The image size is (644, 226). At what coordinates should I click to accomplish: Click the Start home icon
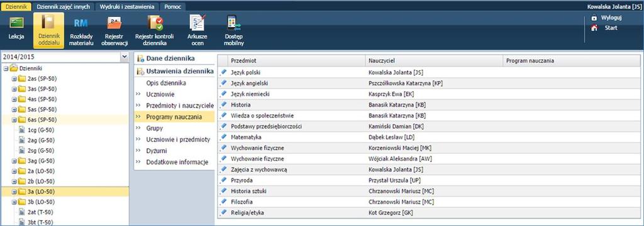pyautogui.click(x=594, y=28)
